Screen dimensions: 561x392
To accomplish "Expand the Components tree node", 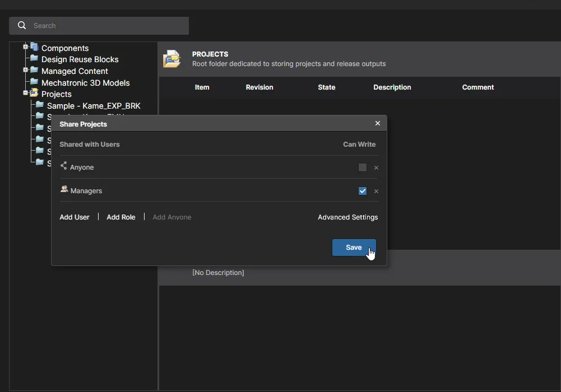I will (25, 47).
